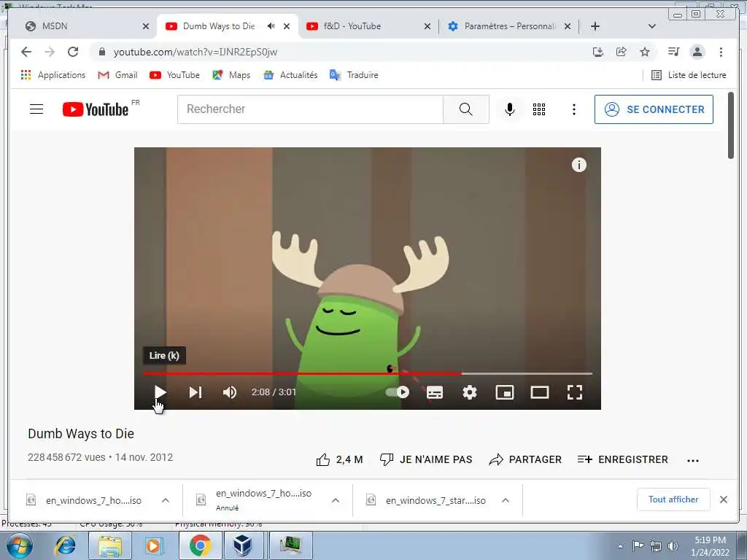Toggle subtitles in the video player
This screenshot has height=560, width=747.
pyautogui.click(x=435, y=392)
